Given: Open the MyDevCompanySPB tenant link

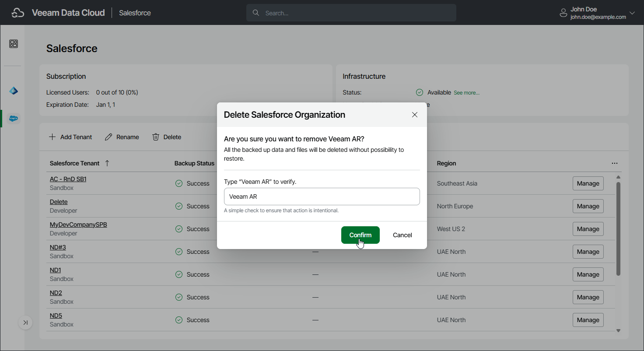Looking at the screenshot, I should pos(78,225).
